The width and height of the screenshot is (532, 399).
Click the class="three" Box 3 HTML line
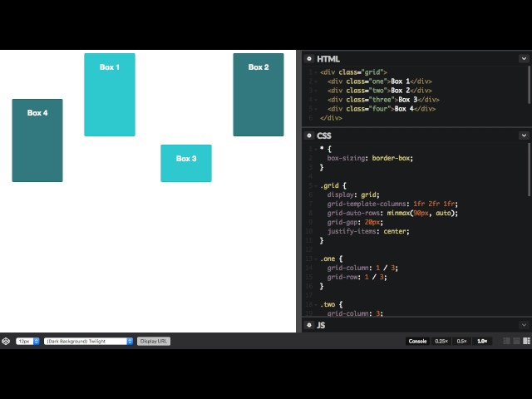[x=383, y=100]
